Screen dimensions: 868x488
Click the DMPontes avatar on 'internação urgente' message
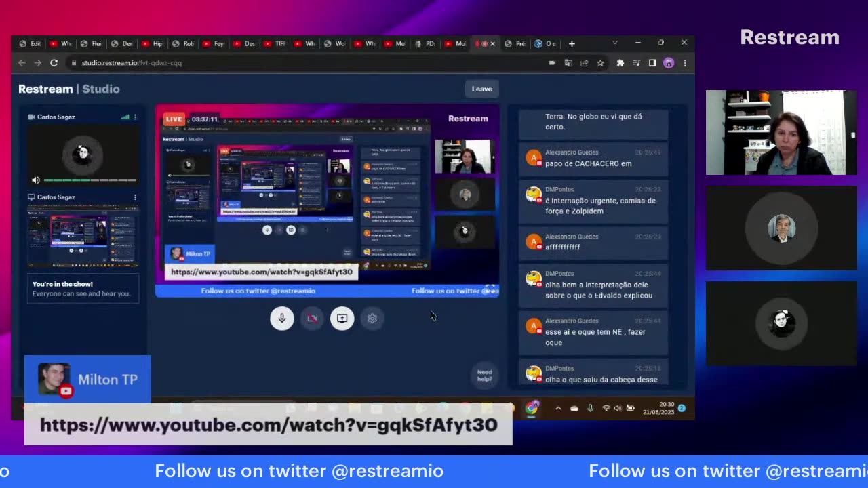[534, 195]
